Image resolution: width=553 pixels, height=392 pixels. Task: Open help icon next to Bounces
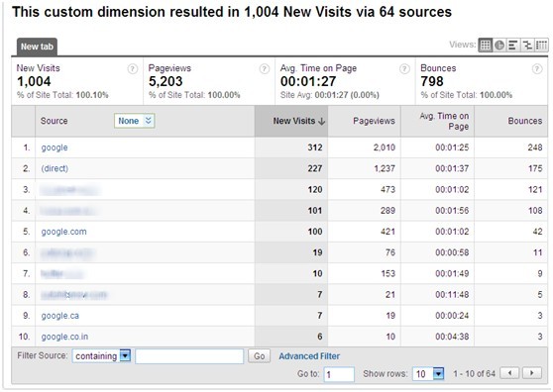click(537, 68)
